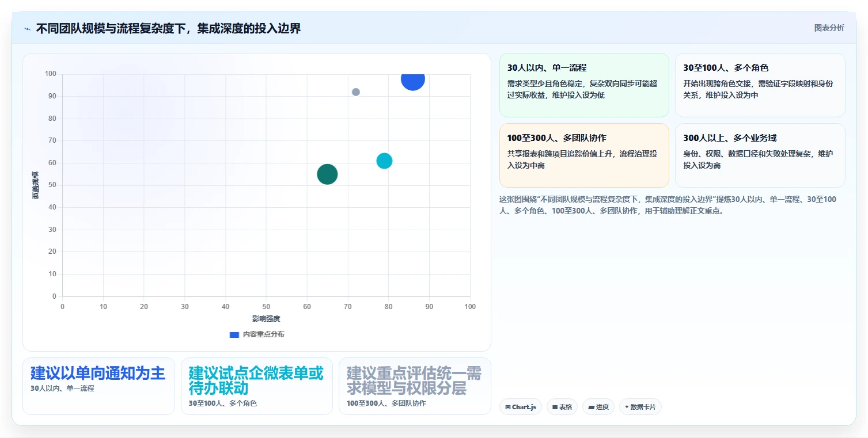Click the 内容重点分布 legend text

coord(263,334)
